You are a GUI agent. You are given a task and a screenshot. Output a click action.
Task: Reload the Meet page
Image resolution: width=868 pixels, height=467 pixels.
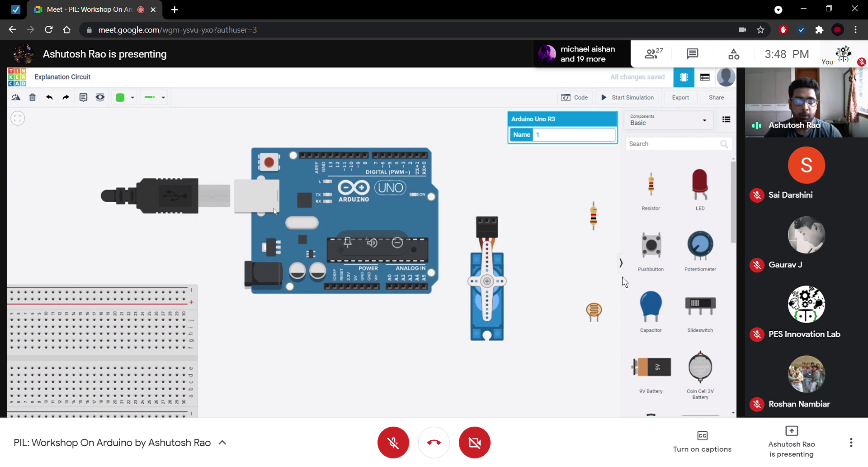pos(49,30)
